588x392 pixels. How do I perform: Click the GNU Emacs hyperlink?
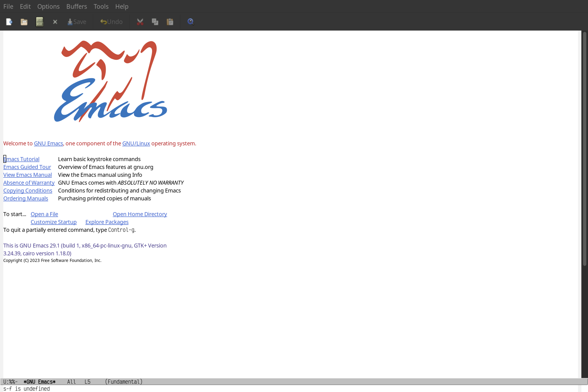(x=48, y=143)
